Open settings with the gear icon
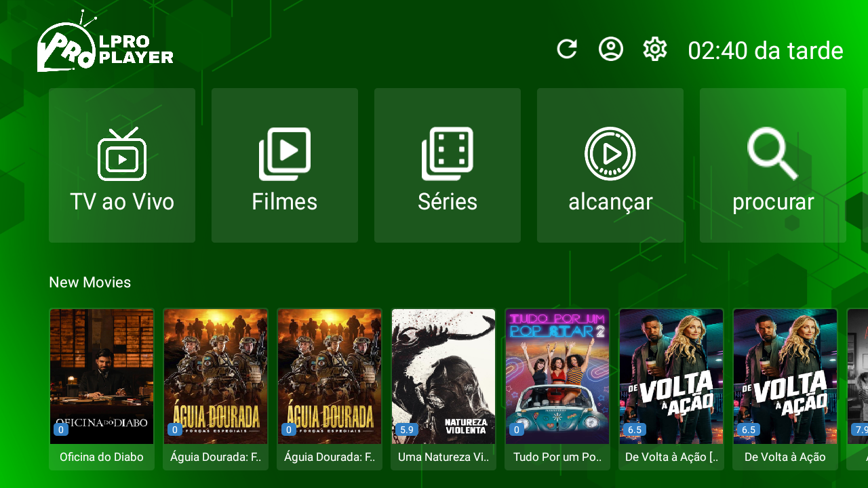Viewport: 868px width, 488px height. pos(655,49)
